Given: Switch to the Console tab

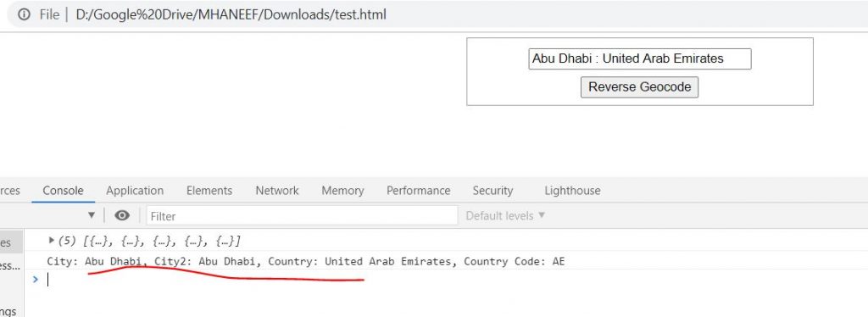Looking at the screenshot, I should pos(63,191).
